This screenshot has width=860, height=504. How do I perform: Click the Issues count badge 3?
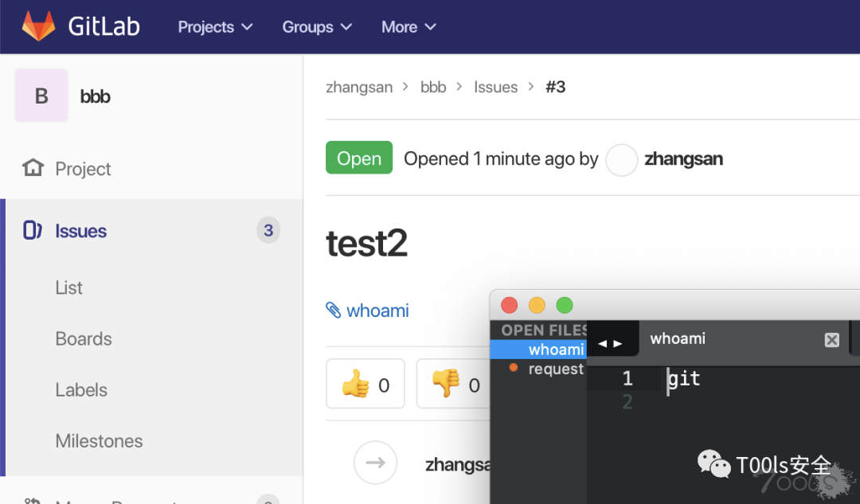pos(268,230)
